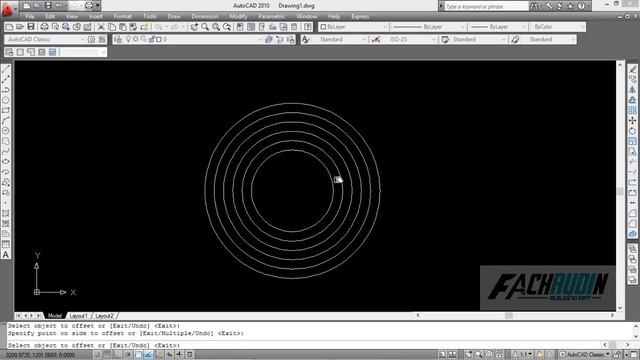The image size is (640, 360).
Task: Select the Mirror modify tool
Action: click(632, 90)
